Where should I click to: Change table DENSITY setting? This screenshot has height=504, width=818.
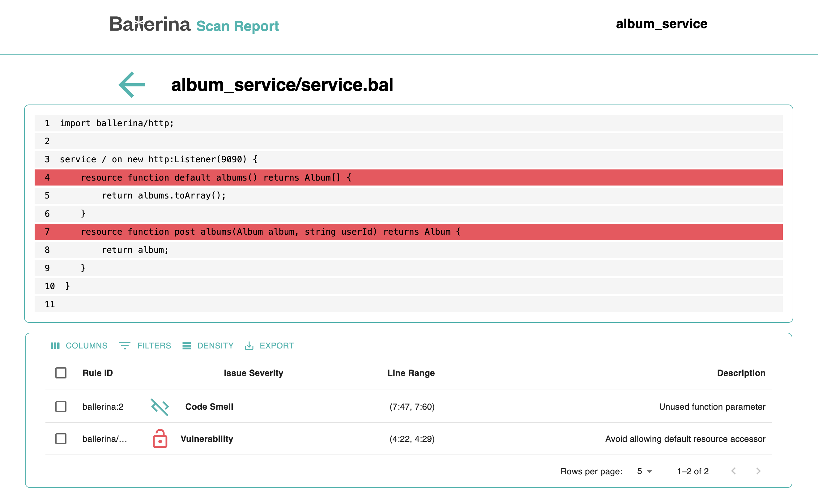[208, 346]
